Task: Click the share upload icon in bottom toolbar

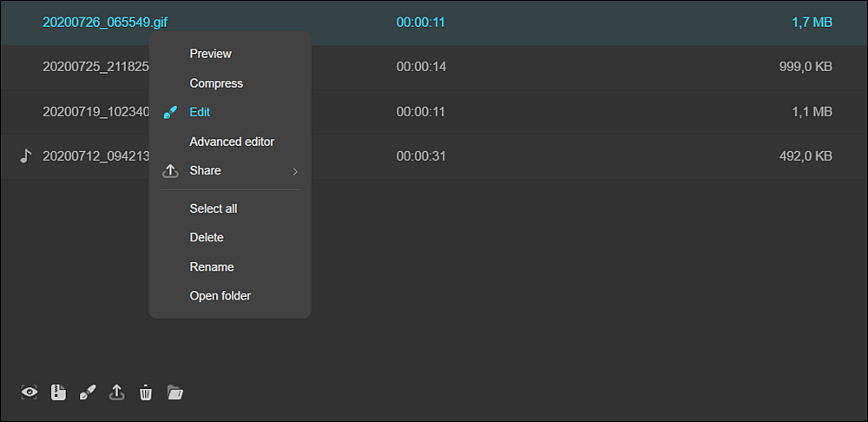Action: pos(116,392)
